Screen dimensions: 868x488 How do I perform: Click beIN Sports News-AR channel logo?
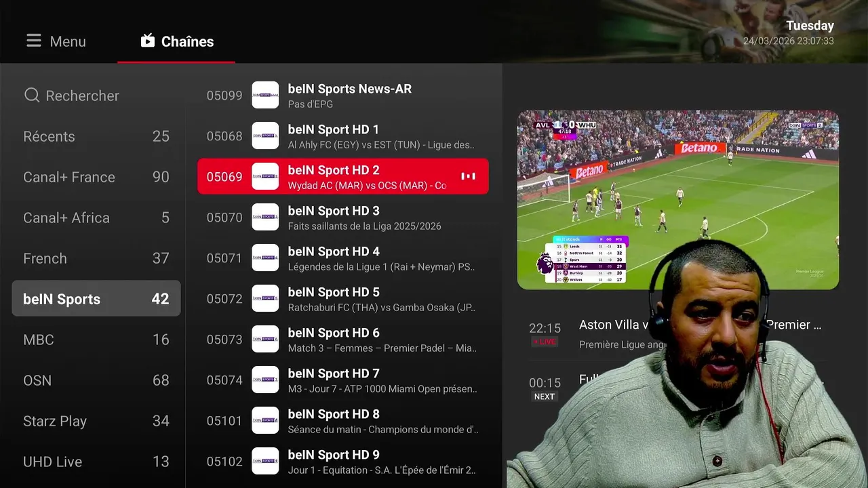(x=265, y=95)
